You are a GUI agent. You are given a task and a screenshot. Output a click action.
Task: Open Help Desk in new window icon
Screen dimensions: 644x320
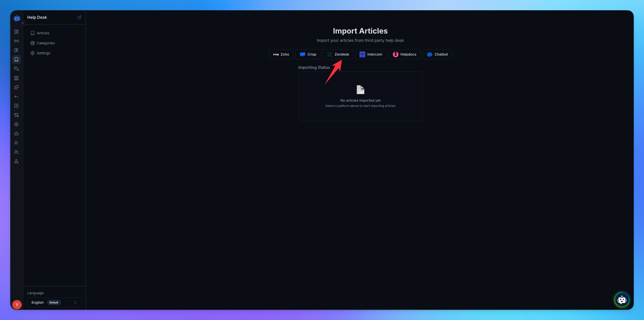point(80,17)
